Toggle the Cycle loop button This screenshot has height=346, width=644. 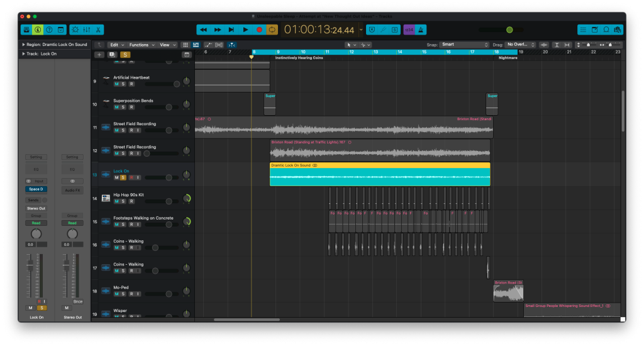point(272,30)
